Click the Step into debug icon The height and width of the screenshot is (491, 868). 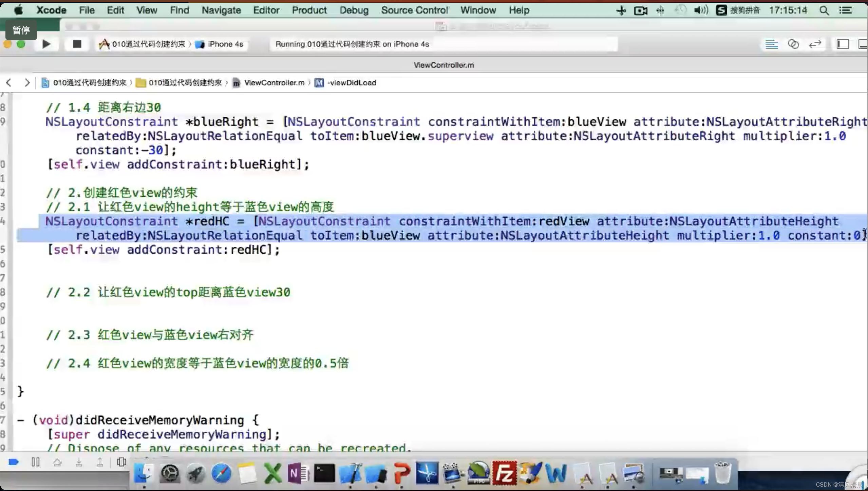point(79,462)
